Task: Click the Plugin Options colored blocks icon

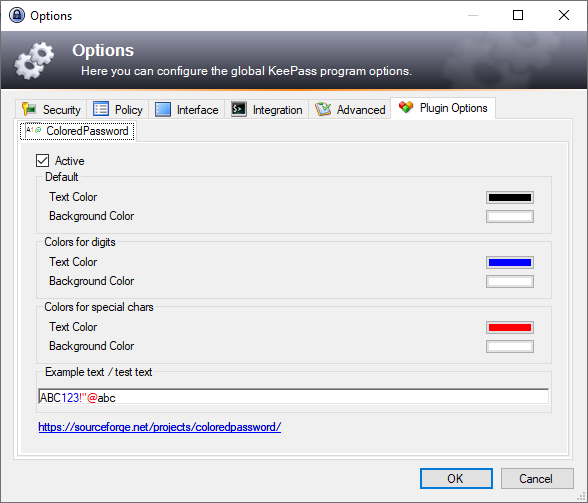Action: (406, 107)
